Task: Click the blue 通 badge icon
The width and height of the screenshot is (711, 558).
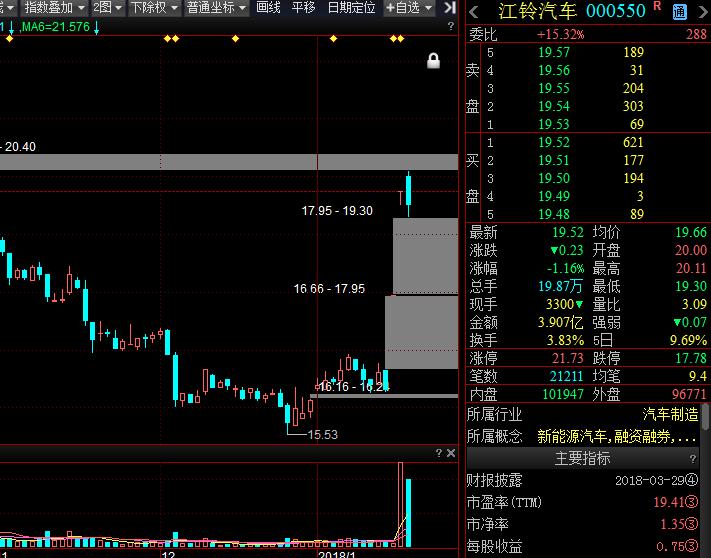Action: pos(679,12)
